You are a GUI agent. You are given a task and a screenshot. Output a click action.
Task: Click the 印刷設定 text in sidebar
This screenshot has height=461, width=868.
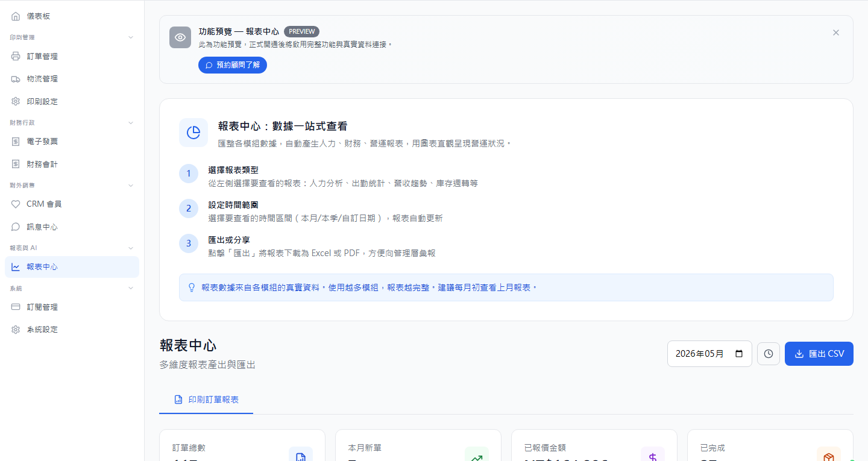point(42,101)
